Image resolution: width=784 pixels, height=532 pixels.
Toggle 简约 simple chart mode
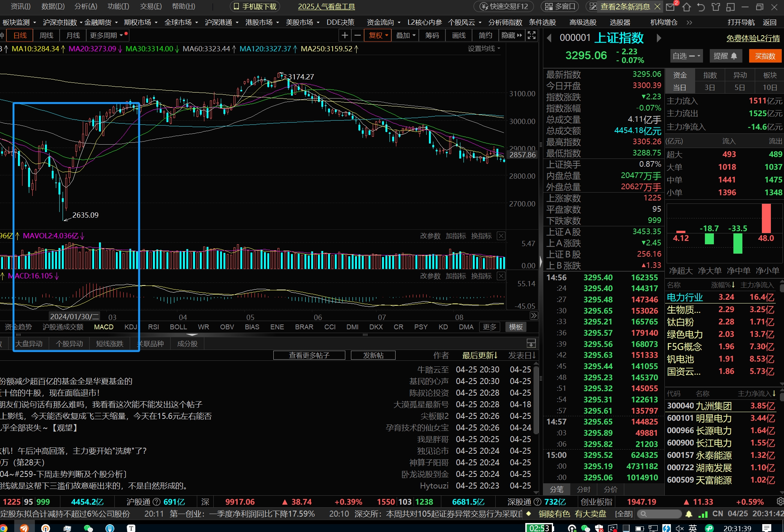(485, 36)
